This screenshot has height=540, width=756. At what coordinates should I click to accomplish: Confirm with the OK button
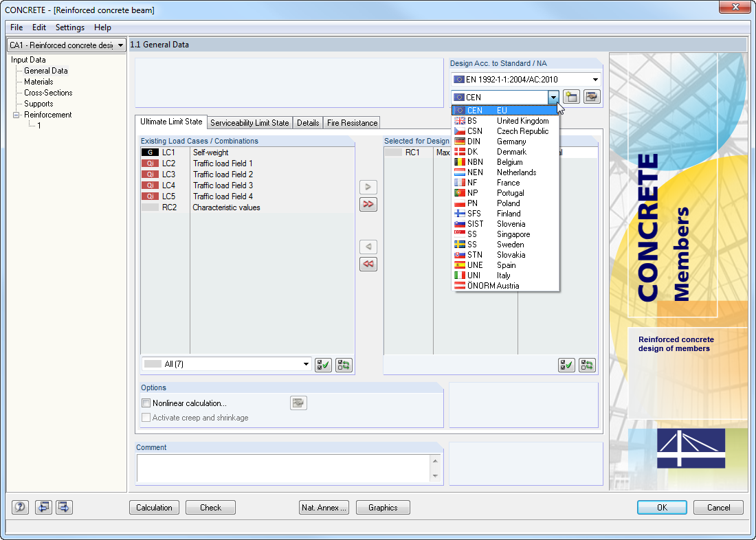point(663,507)
